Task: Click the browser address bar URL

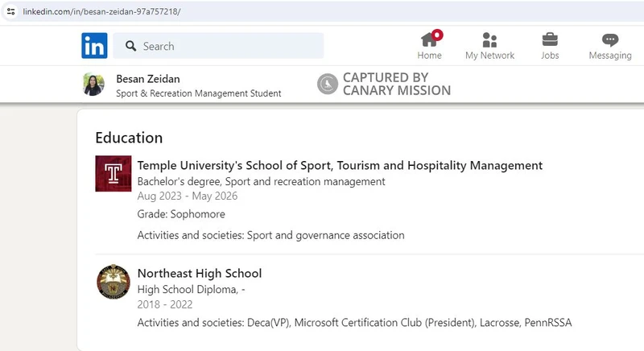Action: (101, 11)
